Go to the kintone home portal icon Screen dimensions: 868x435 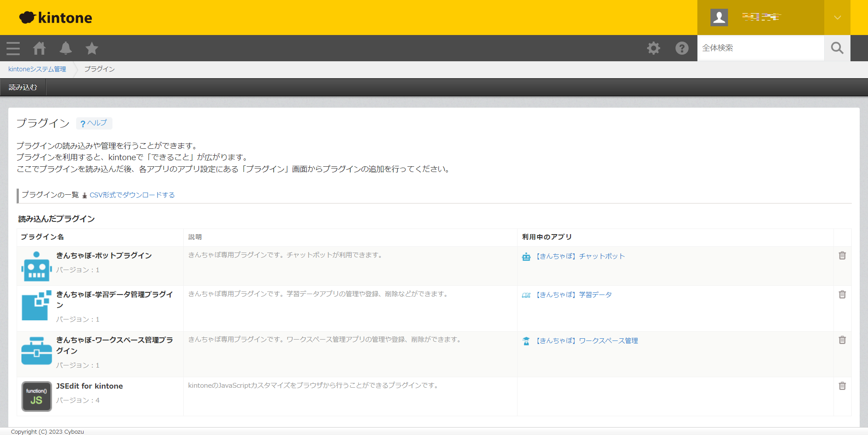pos(39,48)
